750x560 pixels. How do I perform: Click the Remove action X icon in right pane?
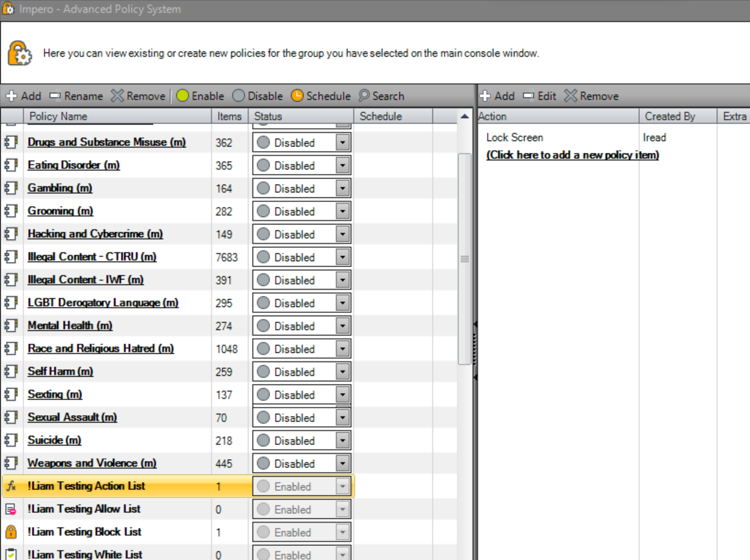pyautogui.click(x=570, y=96)
